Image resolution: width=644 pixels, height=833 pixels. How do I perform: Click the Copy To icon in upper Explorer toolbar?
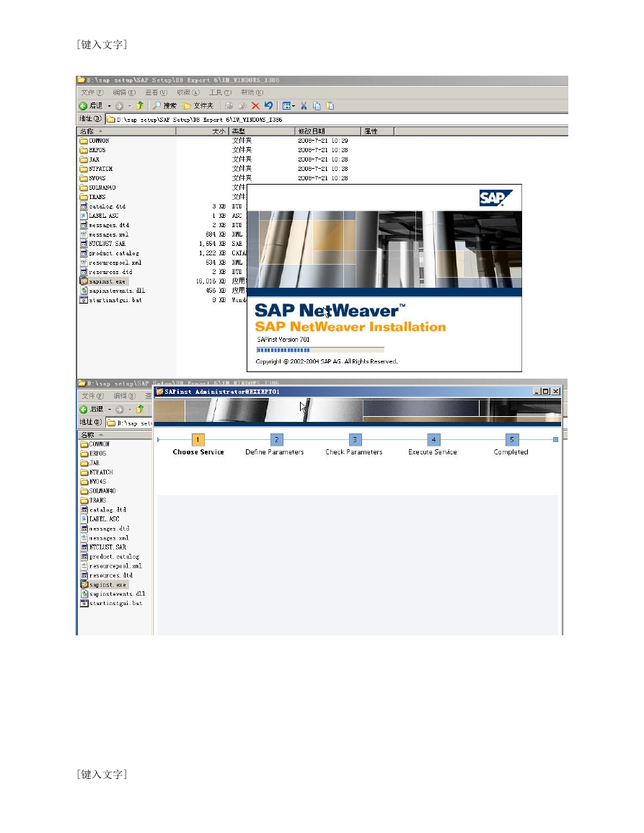[242, 106]
